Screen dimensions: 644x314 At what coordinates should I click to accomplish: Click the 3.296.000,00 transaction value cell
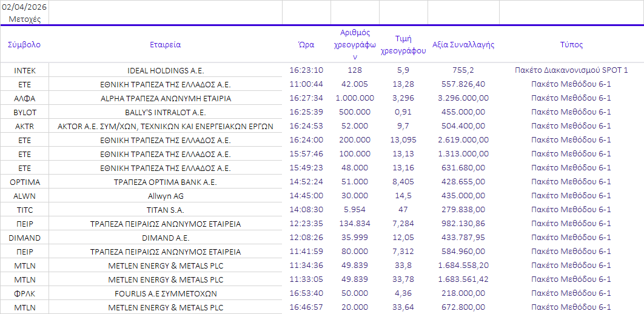click(463, 98)
